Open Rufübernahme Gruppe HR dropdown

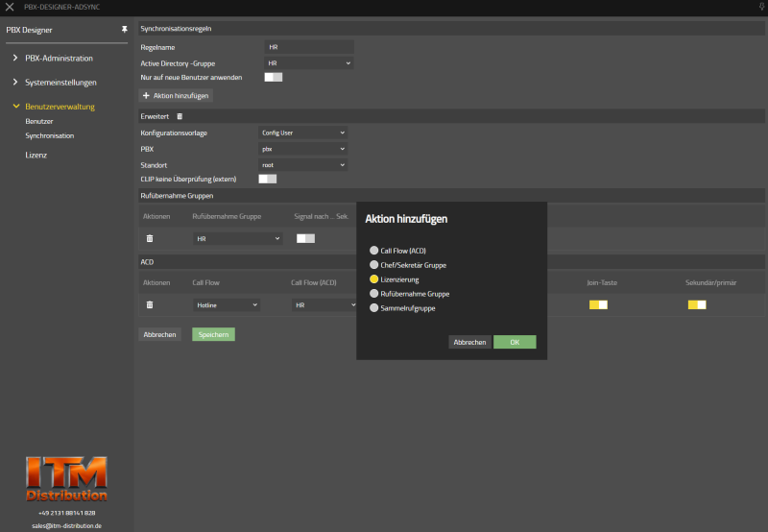coord(238,238)
